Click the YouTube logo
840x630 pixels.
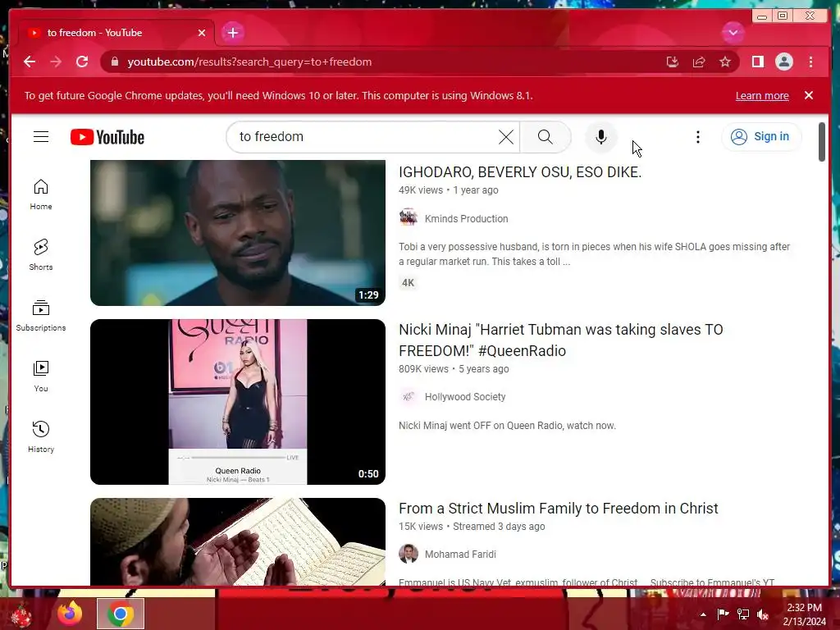(107, 137)
